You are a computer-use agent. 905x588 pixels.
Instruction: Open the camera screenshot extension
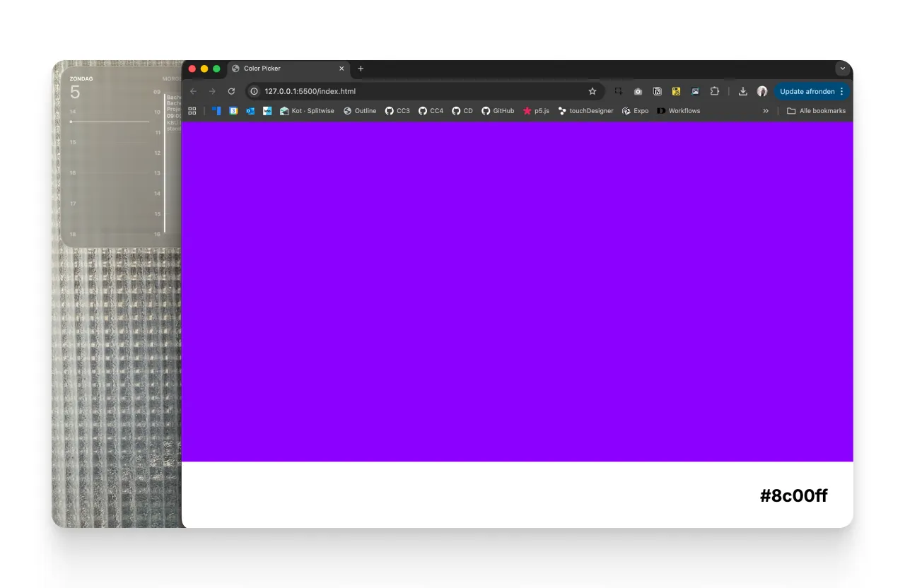638,91
